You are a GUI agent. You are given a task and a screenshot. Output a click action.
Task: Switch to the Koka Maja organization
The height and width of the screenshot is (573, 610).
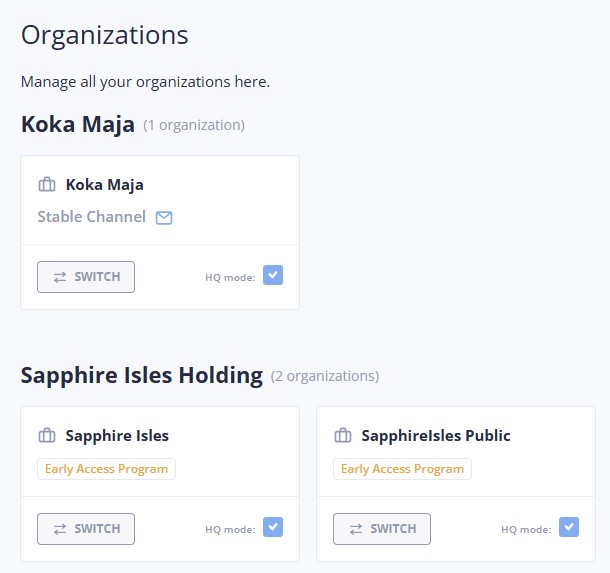click(86, 277)
